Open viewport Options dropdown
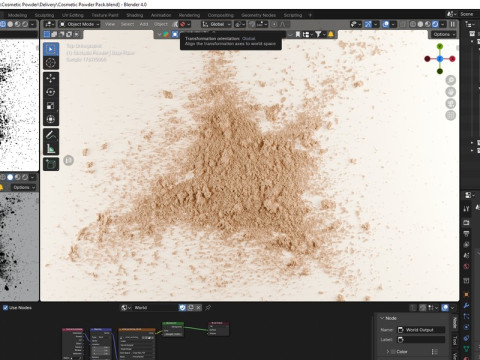This screenshot has width=480, height=360. tap(444, 34)
